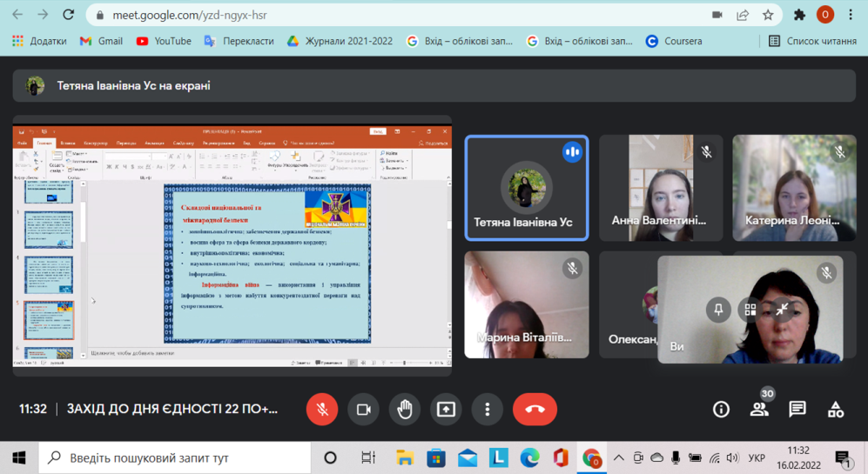Open Microsoft Edge from taskbar

(x=530, y=458)
